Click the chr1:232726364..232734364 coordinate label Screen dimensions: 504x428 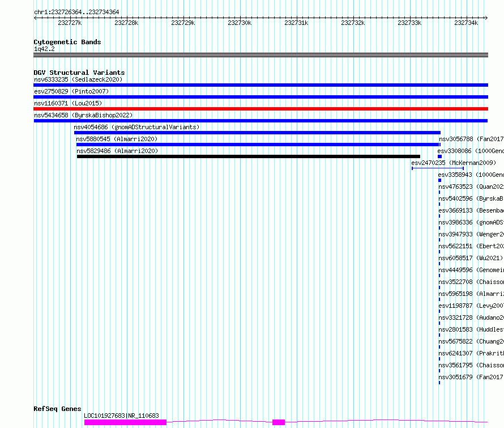tap(76, 12)
